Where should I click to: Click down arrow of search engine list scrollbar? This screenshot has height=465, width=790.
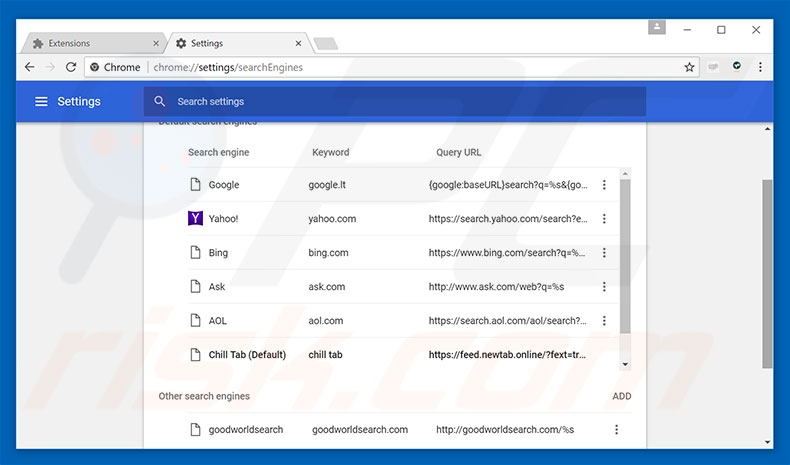[625, 364]
